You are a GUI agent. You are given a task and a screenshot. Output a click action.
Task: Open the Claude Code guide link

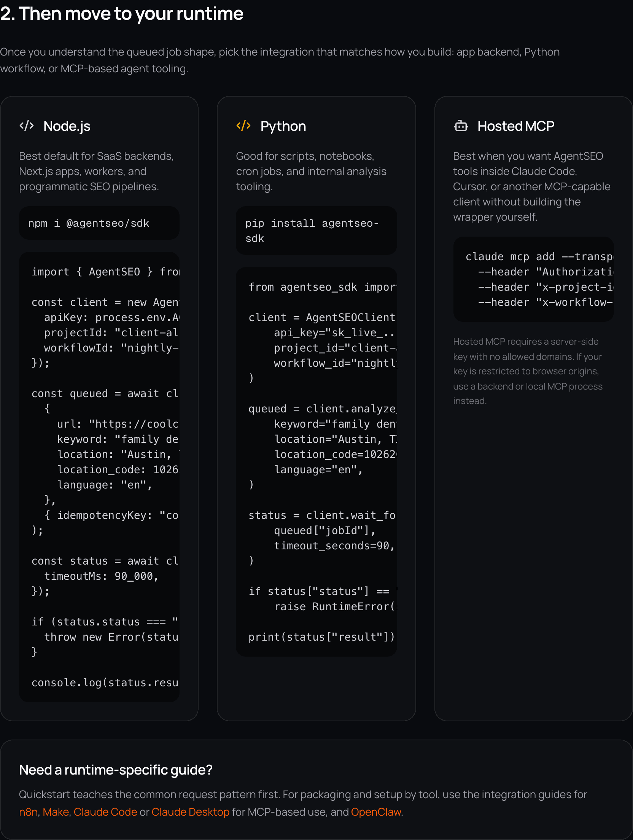105,812
